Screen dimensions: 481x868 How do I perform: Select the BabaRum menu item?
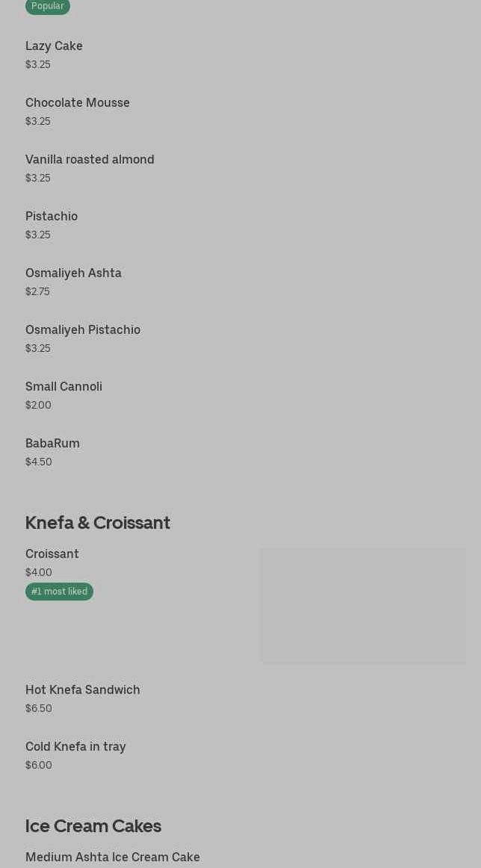52,444
